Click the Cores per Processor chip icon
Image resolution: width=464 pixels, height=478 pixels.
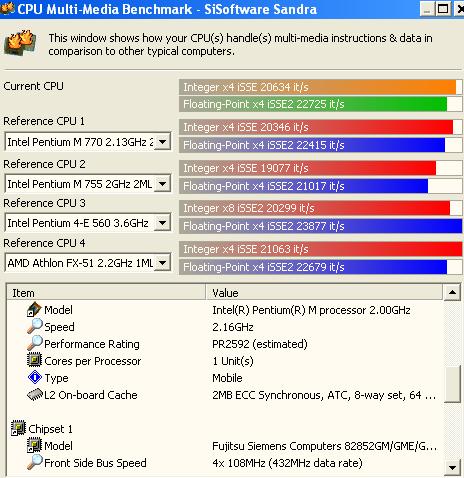tap(34, 360)
